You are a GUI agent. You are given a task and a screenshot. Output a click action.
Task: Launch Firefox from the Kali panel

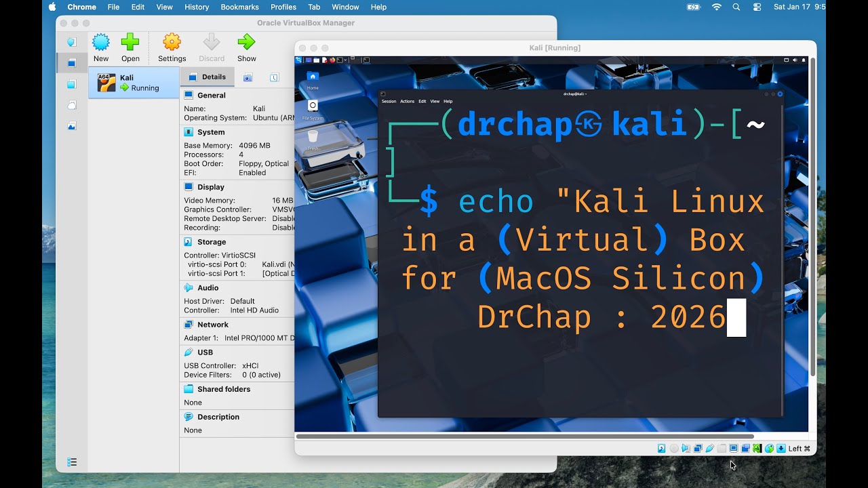[332, 60]
